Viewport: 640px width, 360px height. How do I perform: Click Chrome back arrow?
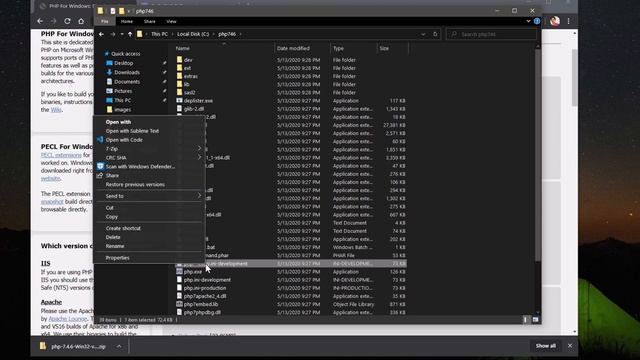pos(40,21)
